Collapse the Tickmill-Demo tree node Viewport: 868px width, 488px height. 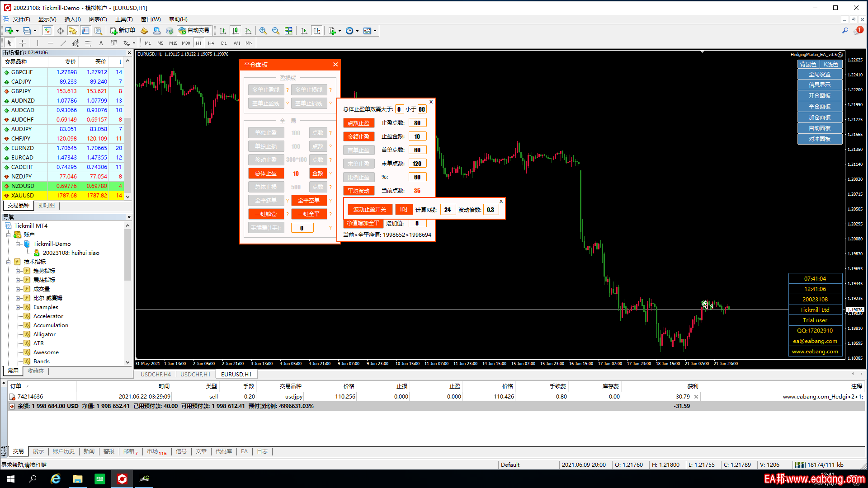[18, 244]
